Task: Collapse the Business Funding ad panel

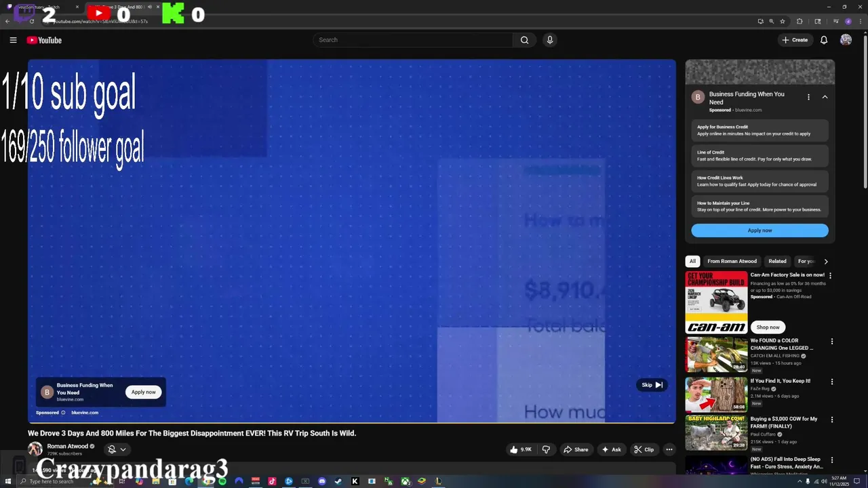Action: [x=825, y=97]
